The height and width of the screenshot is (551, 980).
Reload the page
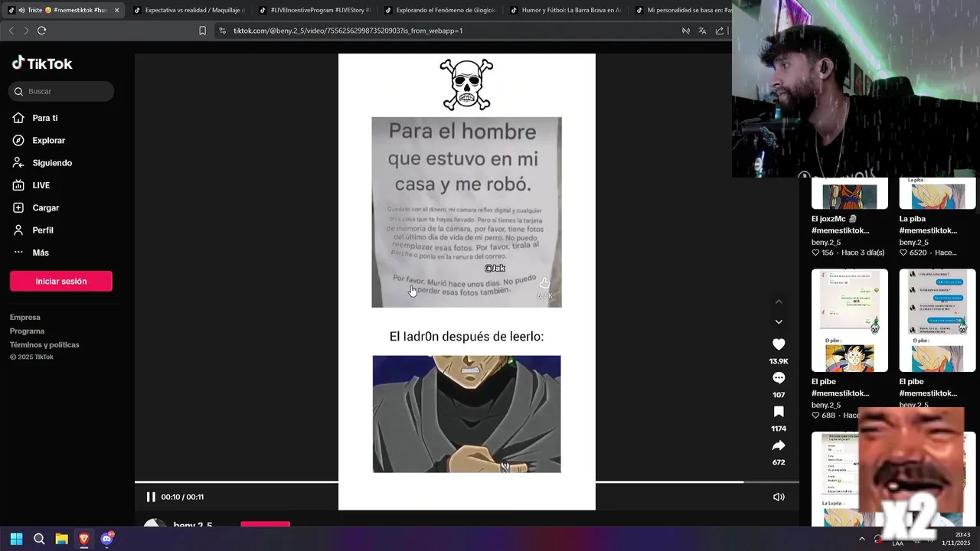click(42, 31)
